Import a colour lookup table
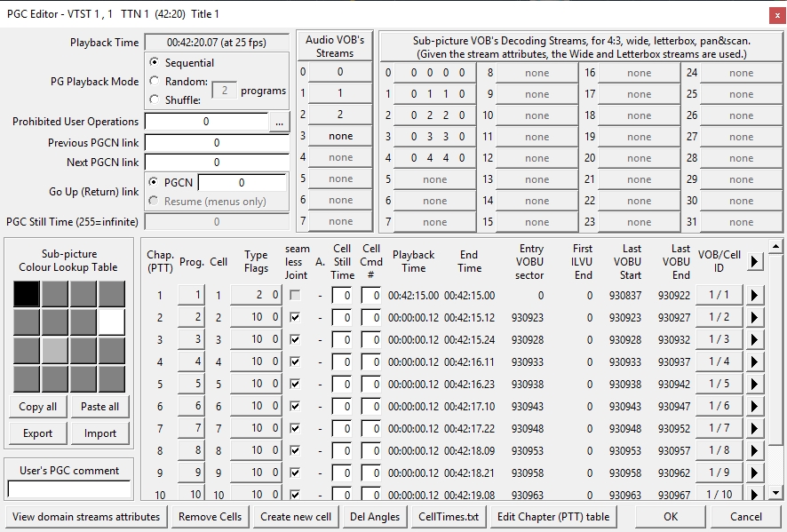This screenshot has width=787, height=532. coord(99,433)
